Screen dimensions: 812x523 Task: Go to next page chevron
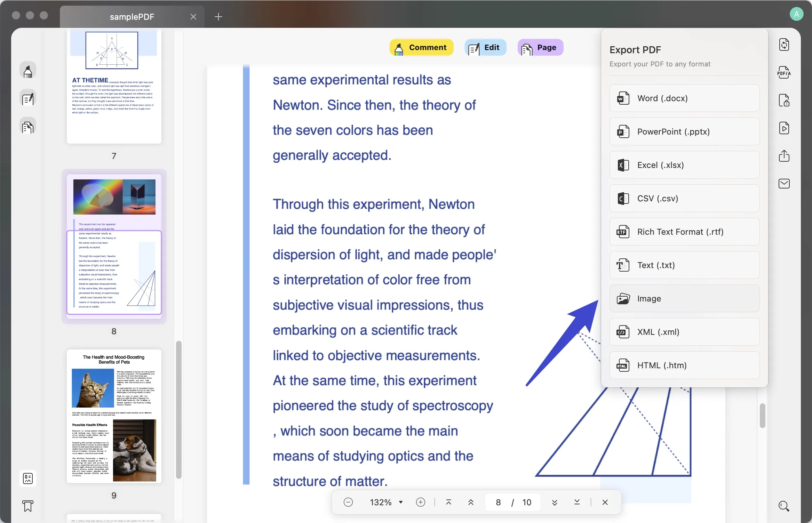pos(555,502)
